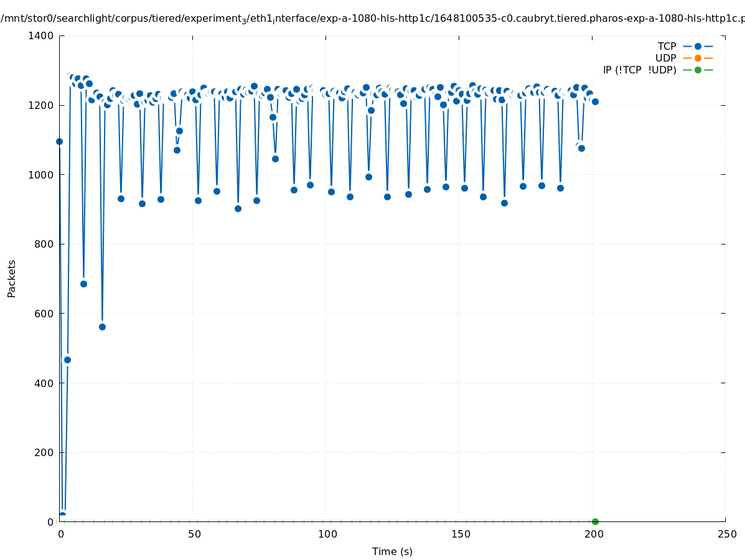Viewport: 745px width, 560px height.
Task: Click the 250 tick on Time axis
Action: click(726, 534)
